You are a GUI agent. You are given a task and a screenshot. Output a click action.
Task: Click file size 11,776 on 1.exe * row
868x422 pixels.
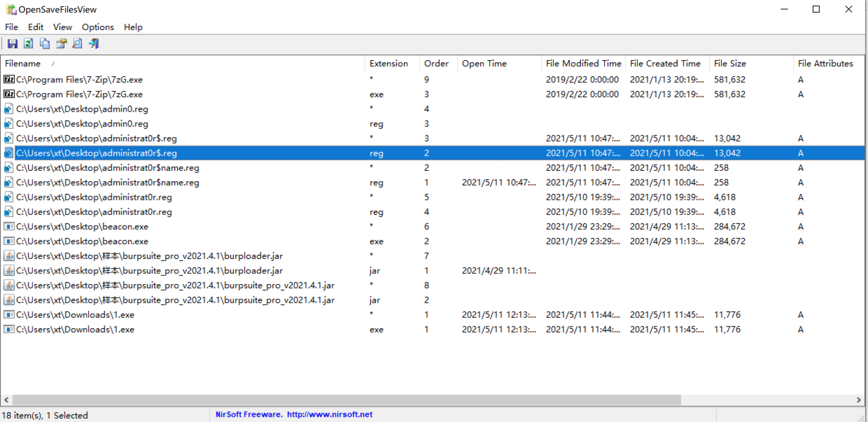[727, 315]
